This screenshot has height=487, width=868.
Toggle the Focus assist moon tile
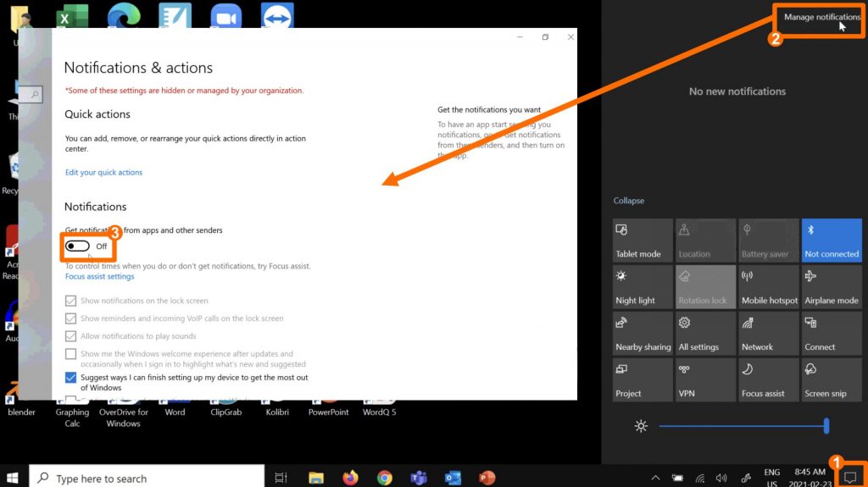coord(769,380)
